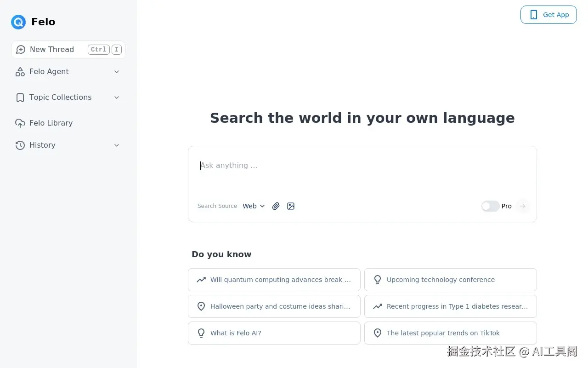This screenshot has height=368, width=588.
Task: Expand the History chevron
Action: tap(117, 145)
